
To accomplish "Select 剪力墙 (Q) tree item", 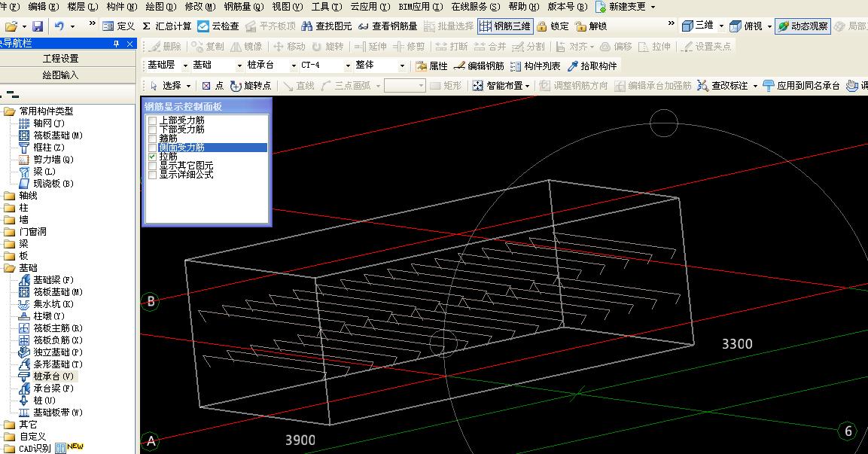I will pos(46,160).
